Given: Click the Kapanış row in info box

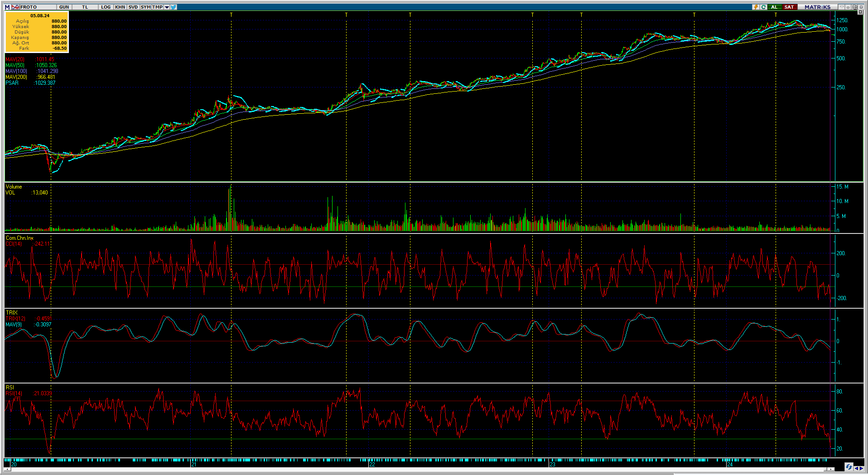Looking at the screenshot, I should click(x=37, y=37).
